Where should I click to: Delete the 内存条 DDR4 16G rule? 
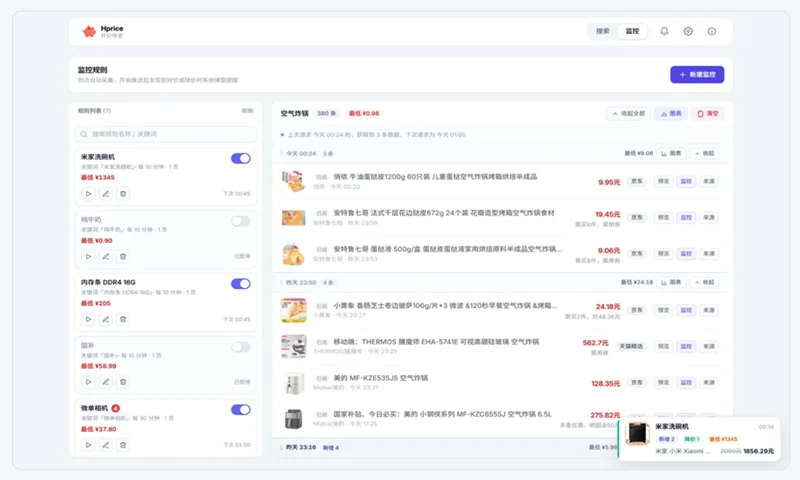click(x=123, y=319)
